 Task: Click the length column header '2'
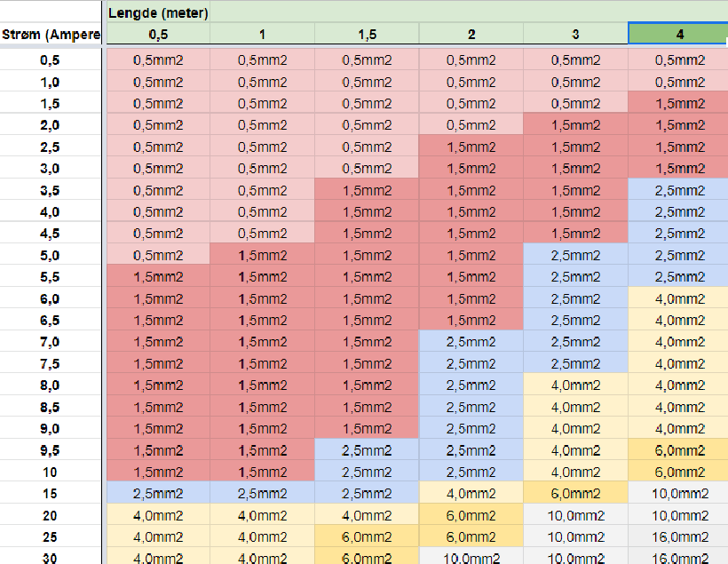pos(471,34)
